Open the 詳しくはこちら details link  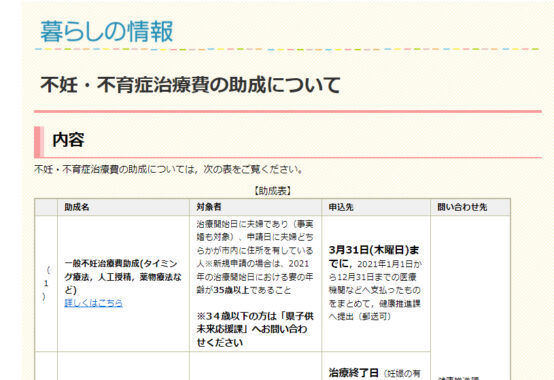pyautogui.click(x=93, y=303)
